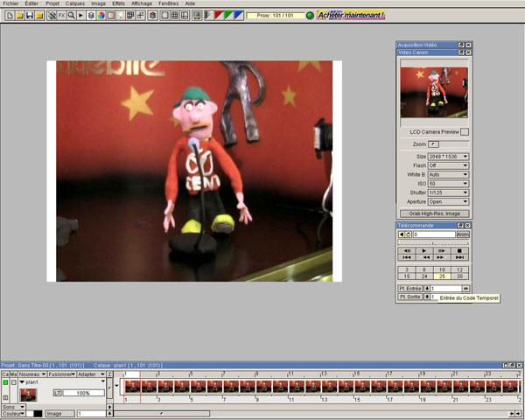Open the color wheel palette icon
Image resolution: width=525 pixels, height=420 pixels.
[101, 16]
